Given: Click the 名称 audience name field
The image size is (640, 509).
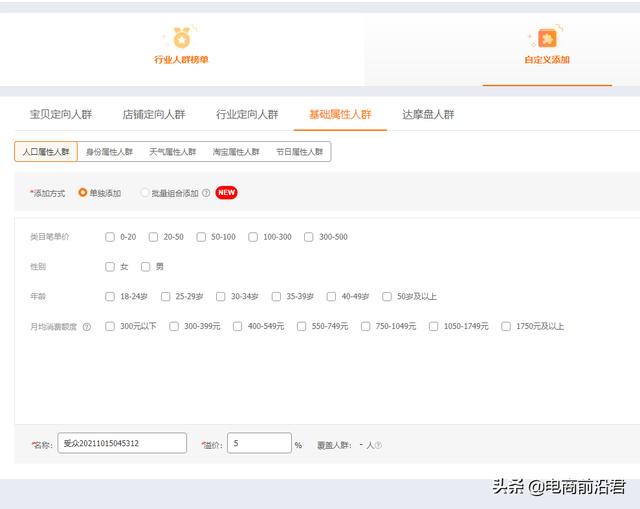Looking at the screenshot, I should (x=122, y=443).
